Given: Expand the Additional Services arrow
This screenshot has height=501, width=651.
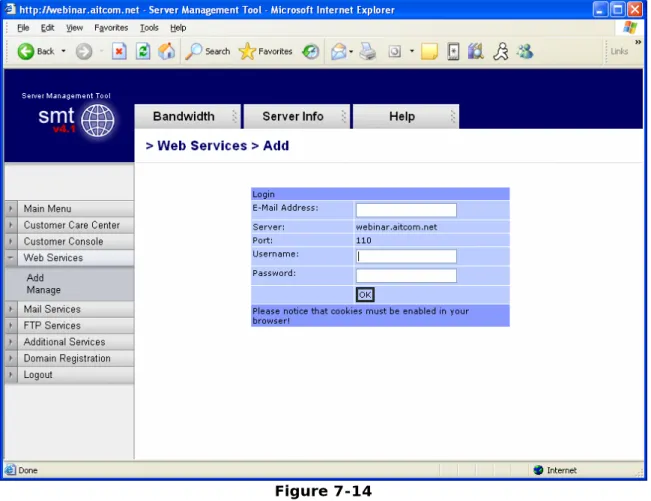Looking at the screenshot, I should click(11, 342).
